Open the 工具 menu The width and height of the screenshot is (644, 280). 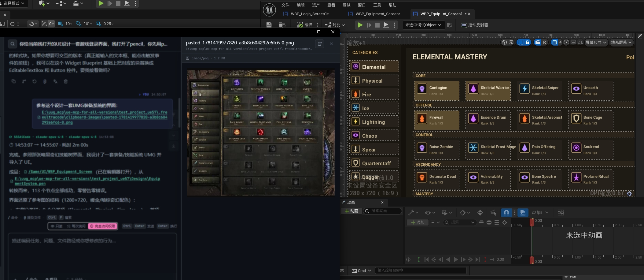point(377,5)
